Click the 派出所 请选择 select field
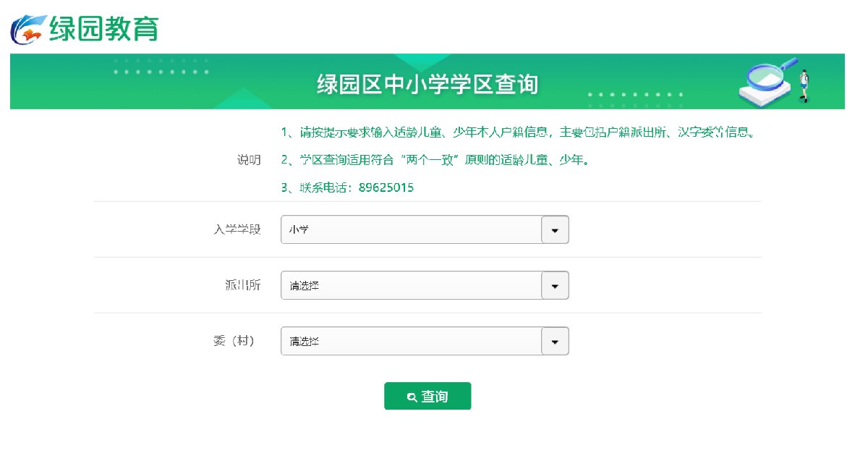Viewport: 868px width, 456px height. (425, 285)
